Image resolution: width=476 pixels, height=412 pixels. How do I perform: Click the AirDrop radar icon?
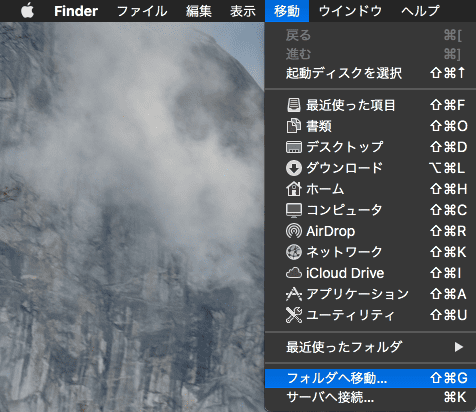pyautogui.click(x=294, y=231)
